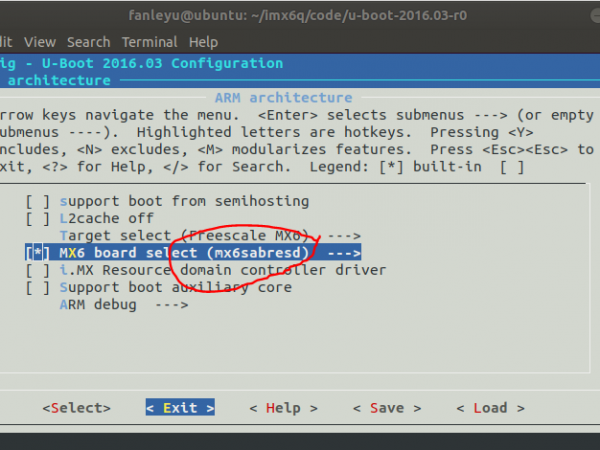
Task: Expand the Target select (Freescale MX6) arrow
Action: (341, 235)
